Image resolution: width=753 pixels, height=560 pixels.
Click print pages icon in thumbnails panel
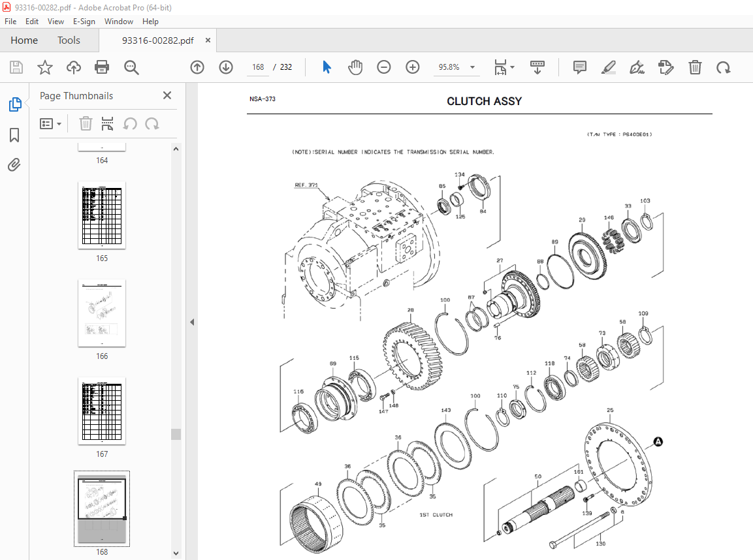tap(108, 124)
